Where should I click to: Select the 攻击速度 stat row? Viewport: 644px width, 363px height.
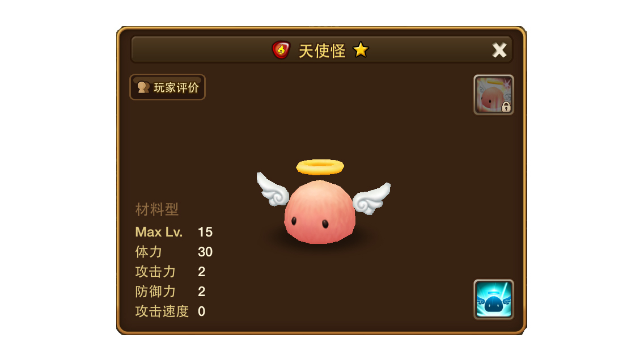click(x=171, y=311)
